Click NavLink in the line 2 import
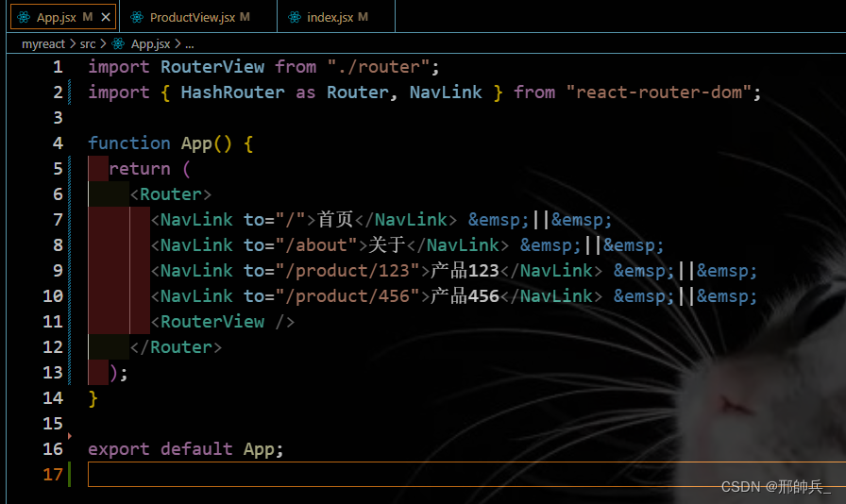The height and width of the screenshot is (504, 846). [x=446, y=92]
